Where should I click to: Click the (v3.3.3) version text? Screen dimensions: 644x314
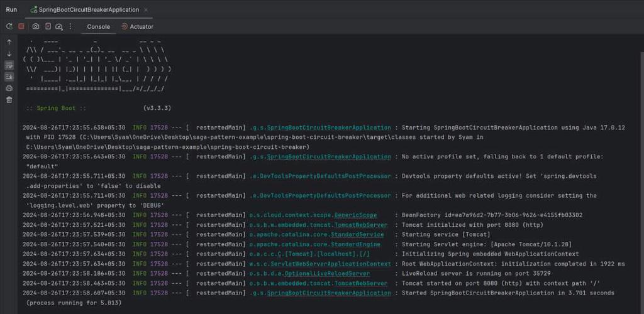pos(157,108)
